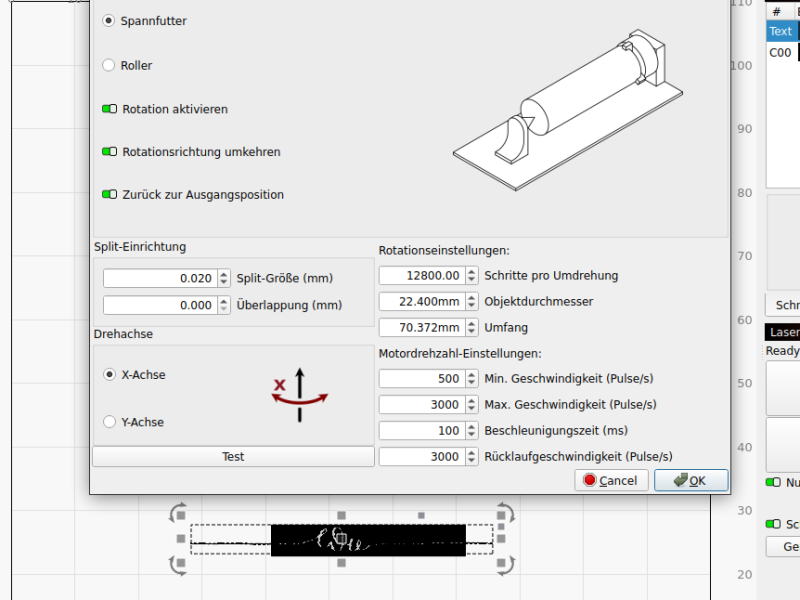Click the Split-Größe value field
The width and height of the screenshot is (800, 600).
coord(160,278)
